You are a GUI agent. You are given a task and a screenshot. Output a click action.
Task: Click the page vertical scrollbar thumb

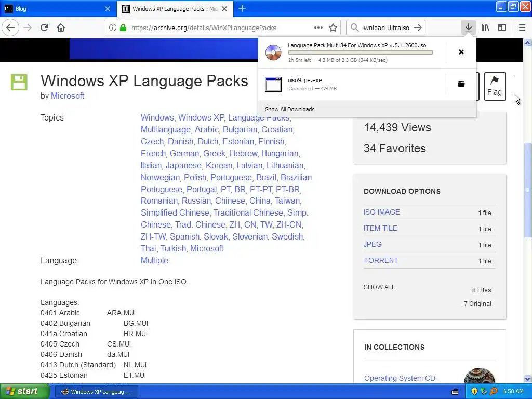pyautogui.click(x=528, y=190)
